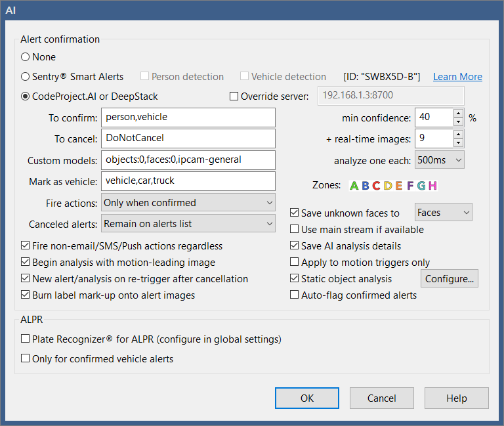Click the To confirm text field
504x426 pixels.
(x=188, y=117)
